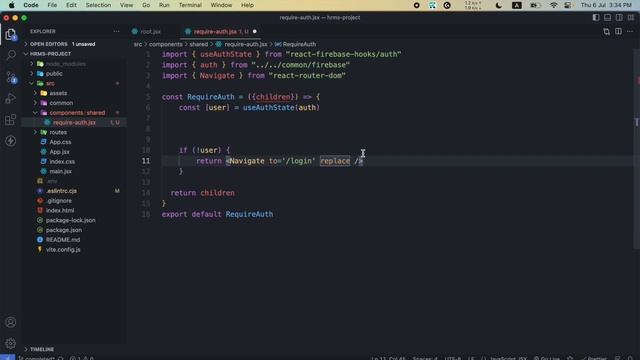Image resolution: width=640 pixels, height=360 pixels.
Task: Collapse the src folder
Action: [32, 83]
